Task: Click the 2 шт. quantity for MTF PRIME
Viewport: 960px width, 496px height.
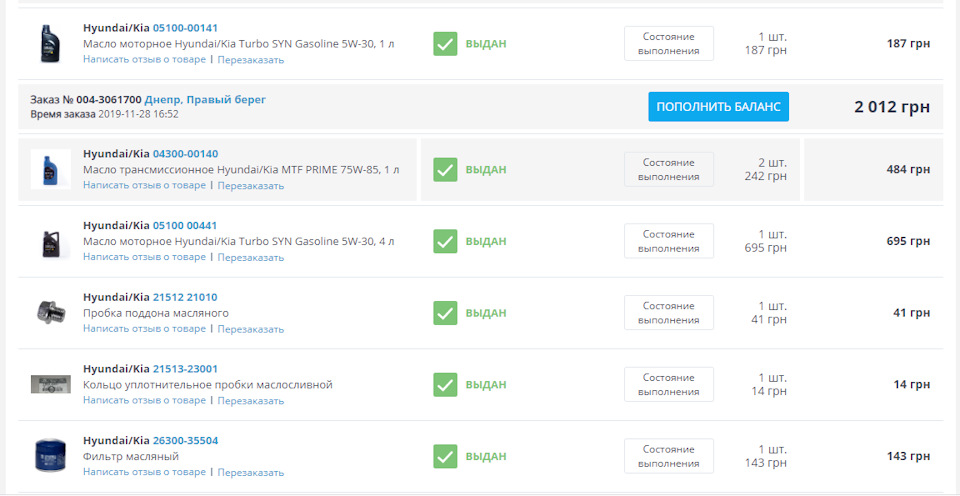Action: point(773,163)
